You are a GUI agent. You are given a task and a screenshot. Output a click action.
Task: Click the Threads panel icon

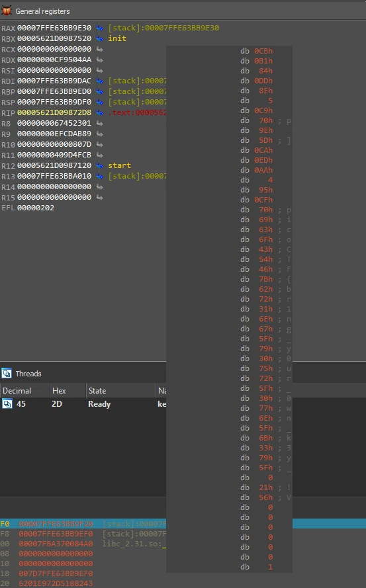[7, 374]
